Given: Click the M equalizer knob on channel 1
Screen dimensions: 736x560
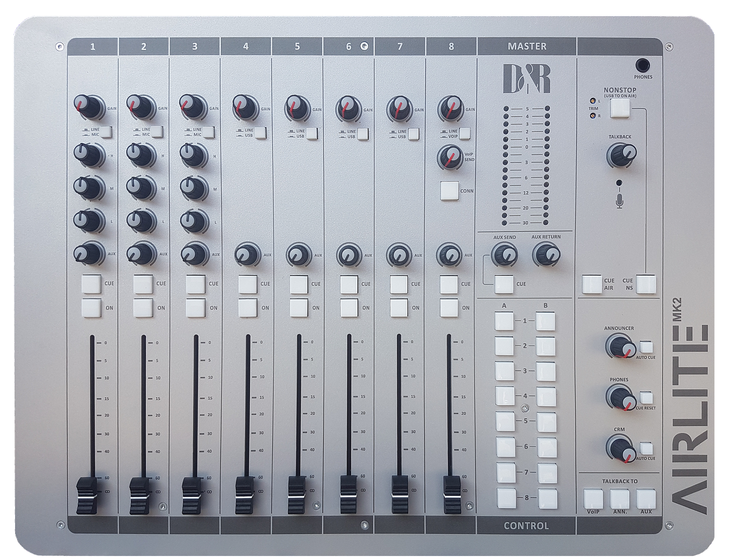Looking at the screenshot, I should (89, 188).
